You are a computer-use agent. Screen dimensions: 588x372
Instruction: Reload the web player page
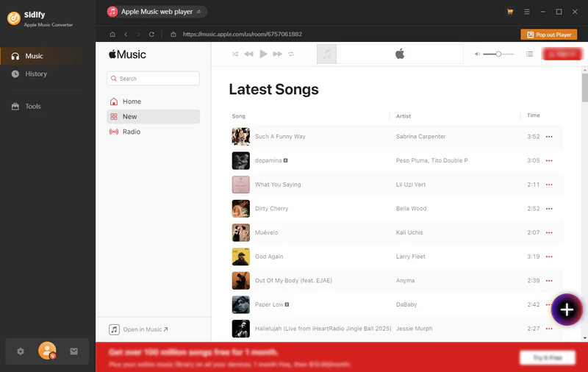151,34
